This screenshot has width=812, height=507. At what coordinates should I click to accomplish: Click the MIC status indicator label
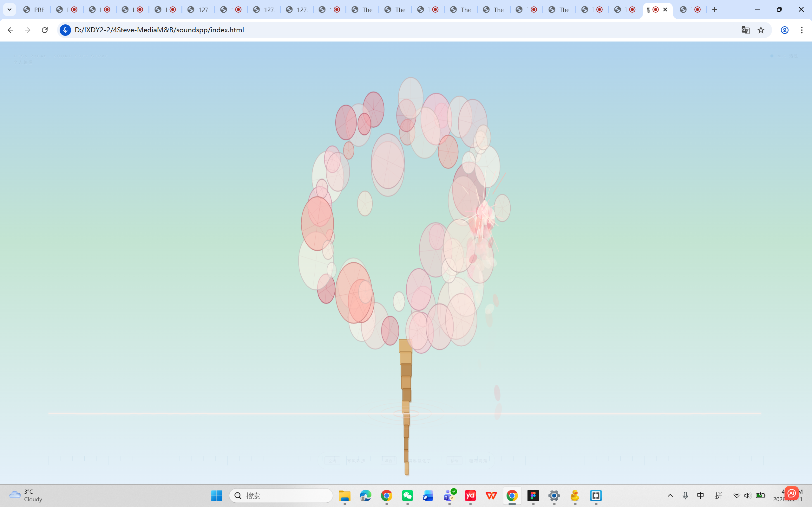click(x=785, y=56)
